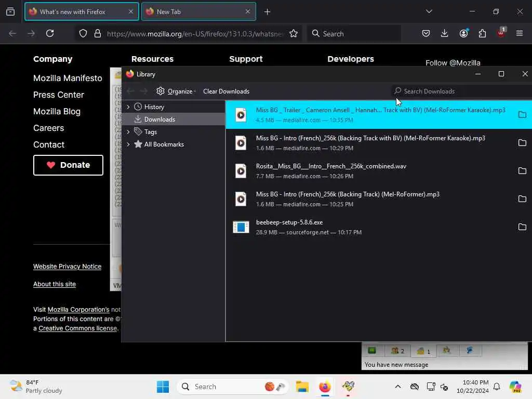532x399 pixels.
Task: Open site security padlock info
Action: [98, 33]
